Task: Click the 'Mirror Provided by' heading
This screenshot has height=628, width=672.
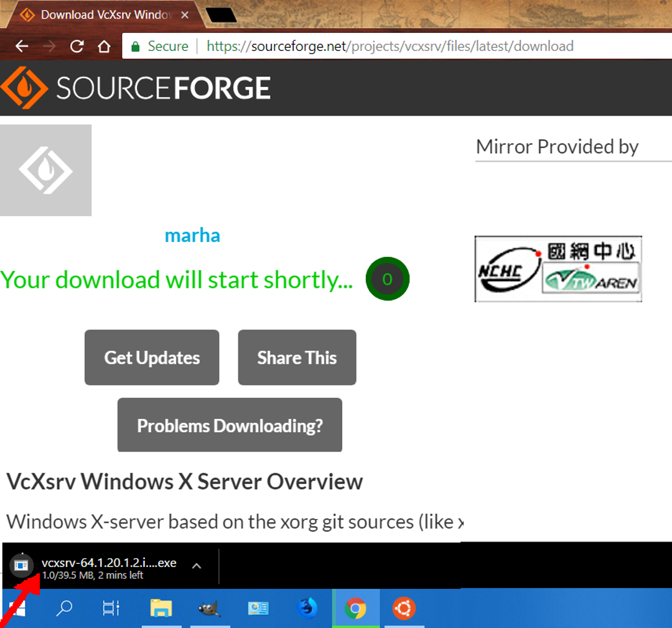Action: 557,147
